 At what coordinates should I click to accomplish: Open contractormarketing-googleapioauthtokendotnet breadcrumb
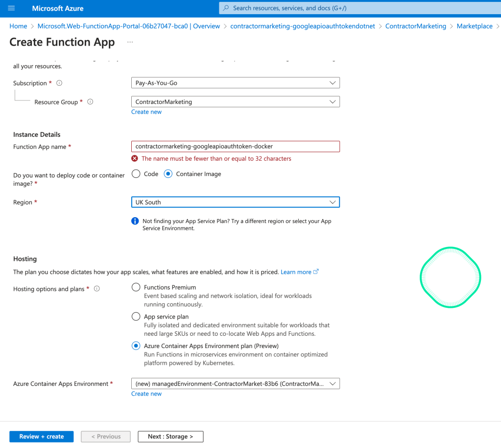[303, 26]
